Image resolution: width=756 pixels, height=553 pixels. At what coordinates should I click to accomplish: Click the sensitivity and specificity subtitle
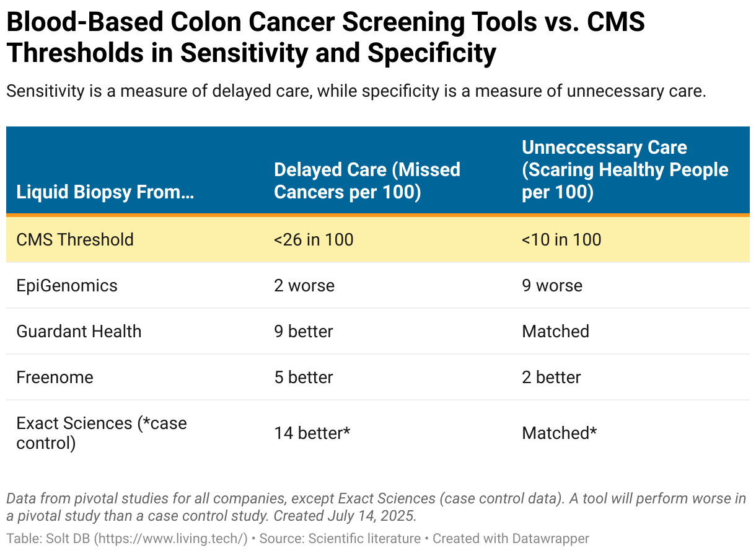point(356,92)
